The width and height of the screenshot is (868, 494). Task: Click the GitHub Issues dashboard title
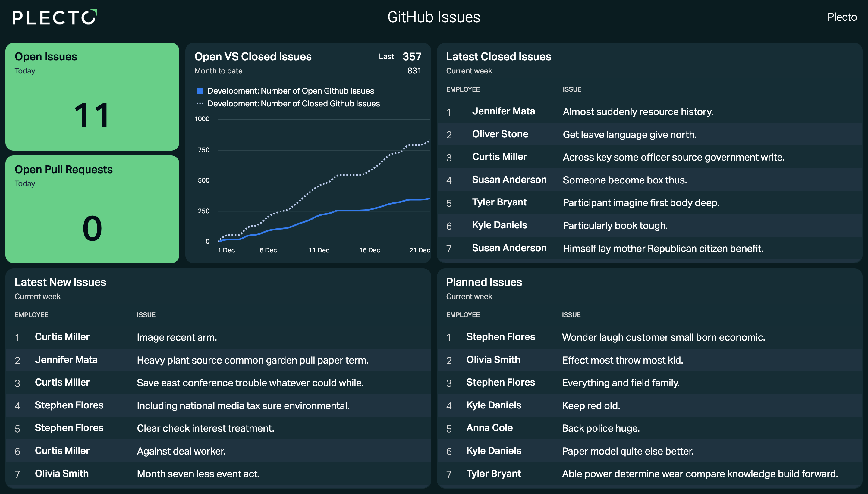(434, 17)
